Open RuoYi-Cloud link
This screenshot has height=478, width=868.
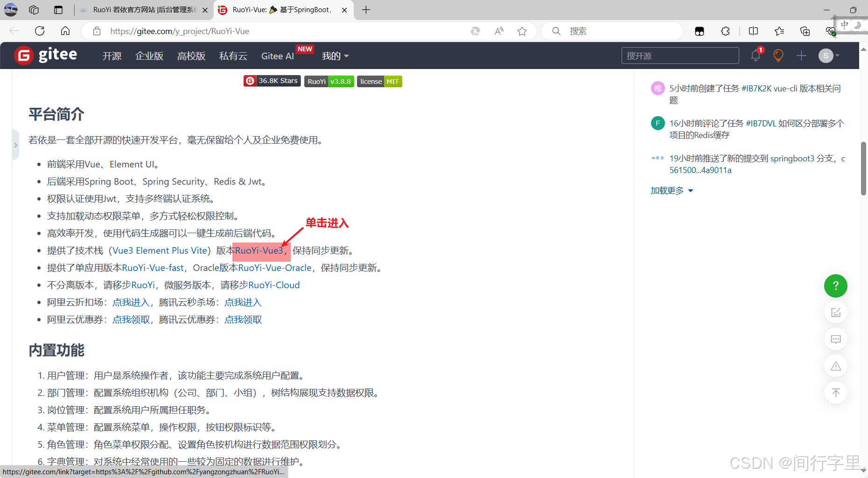(x=274, y=285)
